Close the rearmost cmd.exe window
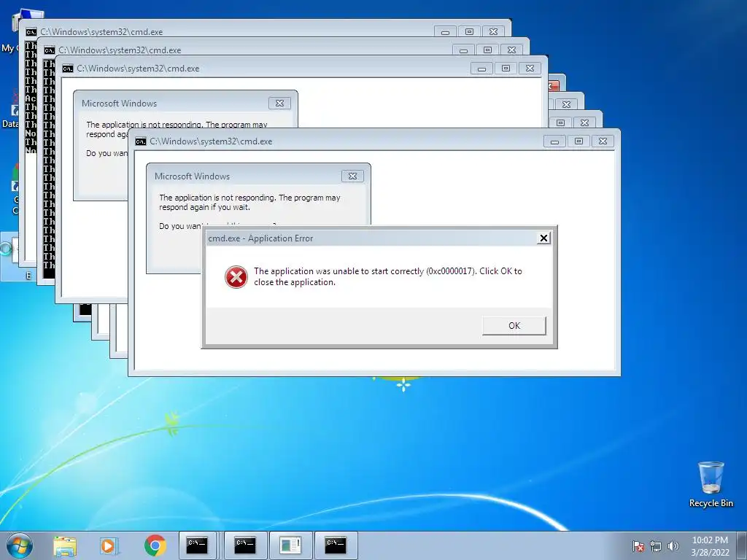The image size is (747, 560). (494, 32)
